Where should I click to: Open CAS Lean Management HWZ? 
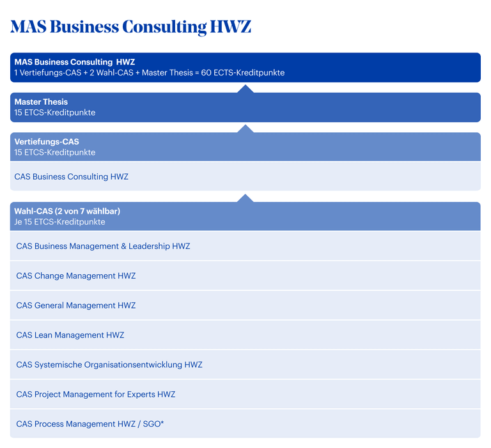click(245, 335)
